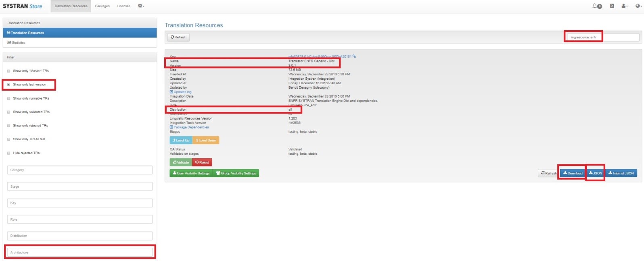Screen dimensions: 644x261
Task: Click Integration Tools Version value "4bf3536"
Action: 294,123
